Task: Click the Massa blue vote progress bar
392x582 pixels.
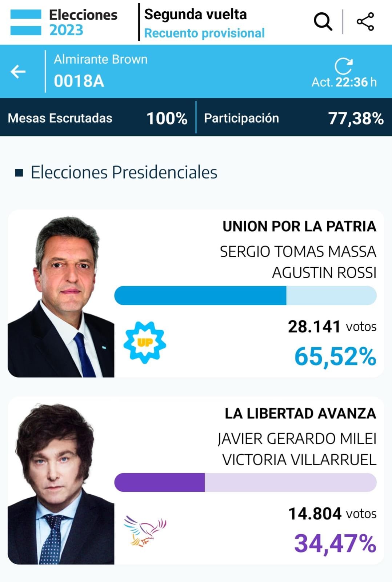Action: coord(245,295)
